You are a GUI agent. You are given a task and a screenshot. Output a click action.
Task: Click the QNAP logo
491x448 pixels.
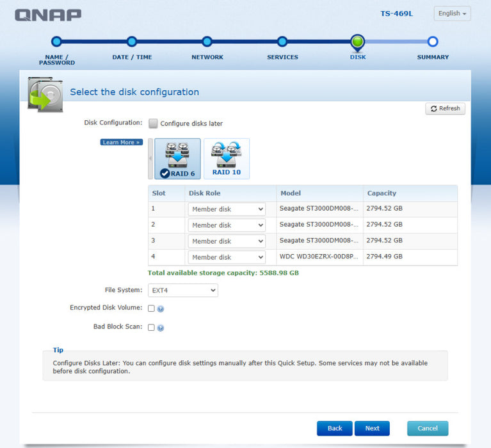(48, 15)
